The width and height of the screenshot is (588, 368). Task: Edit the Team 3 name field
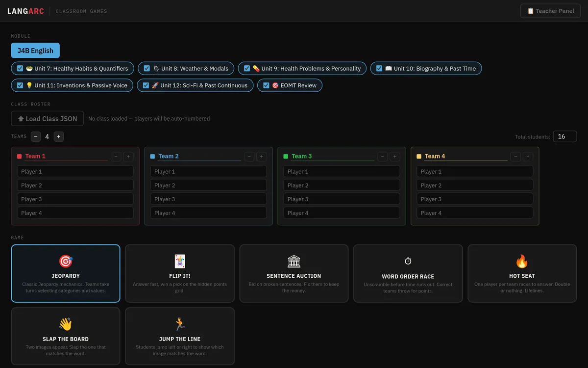coord(333,157)
